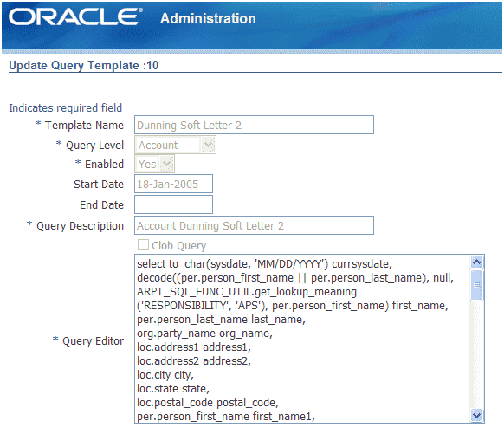Click the Query Editor scroll-up arrow
Viewport: 504px width, 447px height.
click(x=476, y=262)
